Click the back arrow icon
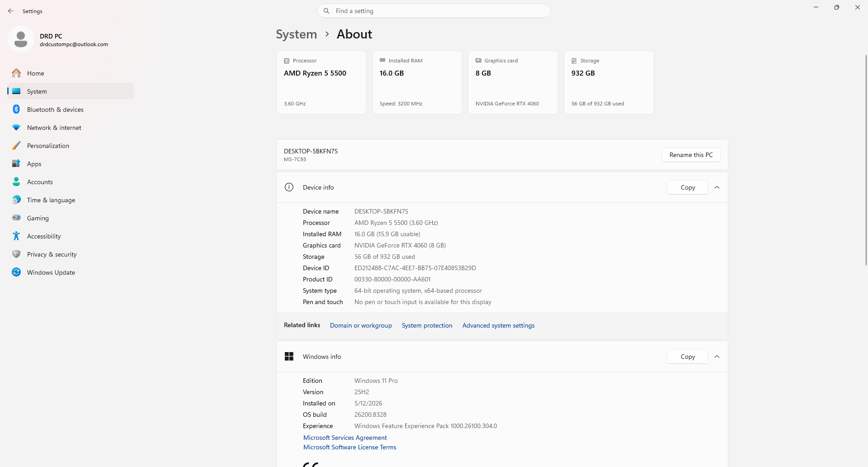The width and height of the screenshot is (868, 467). (11, 11)
